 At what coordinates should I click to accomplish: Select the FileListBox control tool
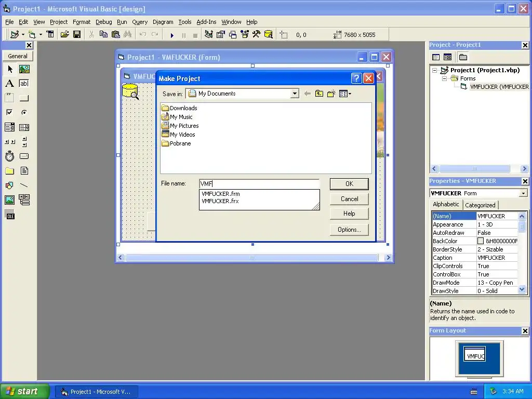click(24, 170)
